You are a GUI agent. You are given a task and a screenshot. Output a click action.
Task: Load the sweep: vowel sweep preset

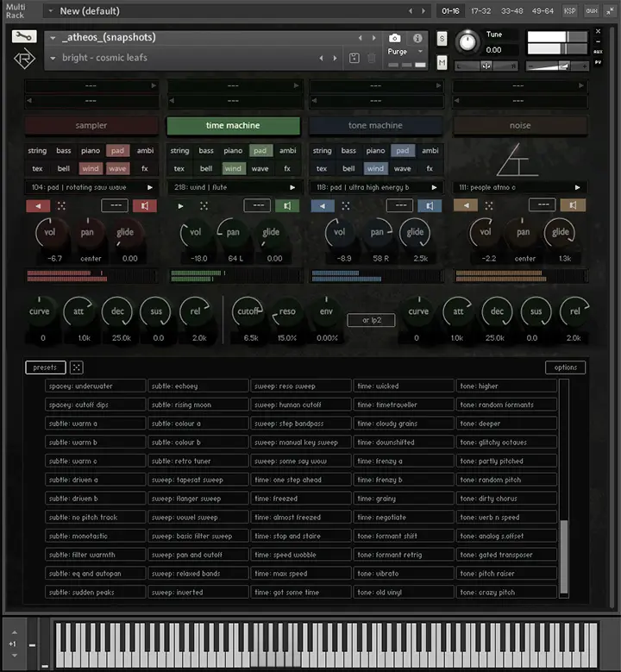click(198, 518)
